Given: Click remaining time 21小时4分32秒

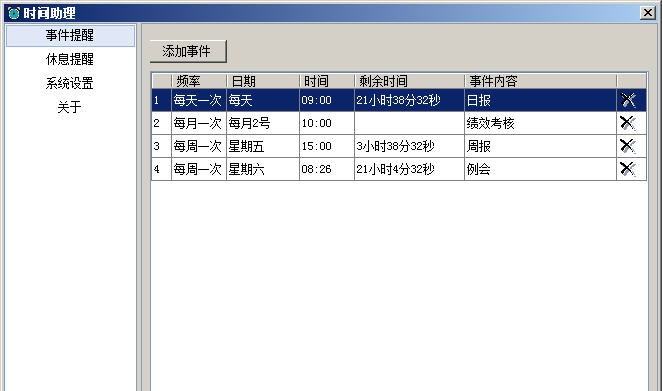Looking at the screenshot, I should click(x=409, y=169).
